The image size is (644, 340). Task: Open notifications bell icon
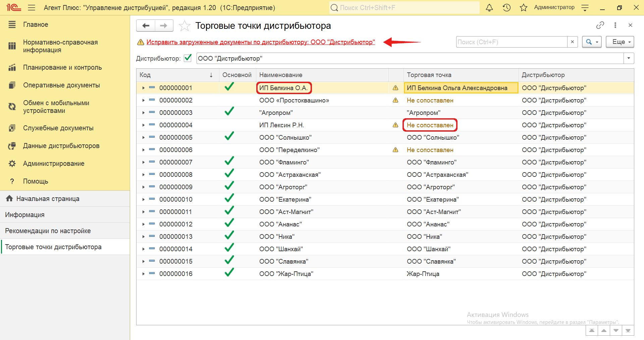(489, 7)
